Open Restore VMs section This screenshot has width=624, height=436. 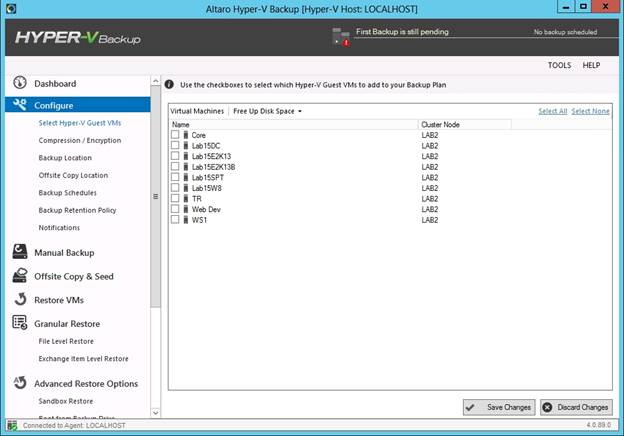pyautogui.click(x=59, y=300)
